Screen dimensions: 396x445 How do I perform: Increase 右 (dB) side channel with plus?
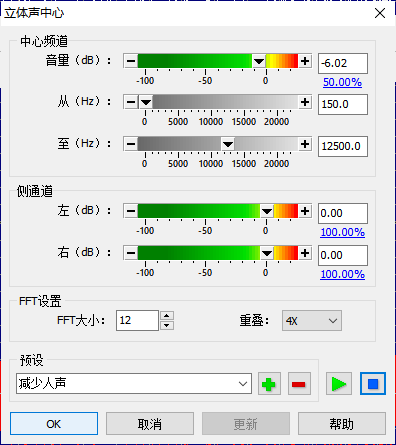click(x=305, y=253)
